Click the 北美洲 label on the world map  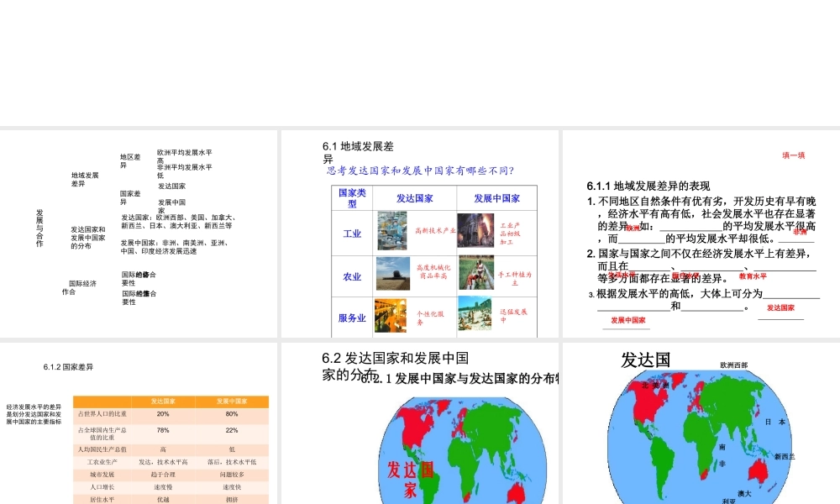point(655,385)
